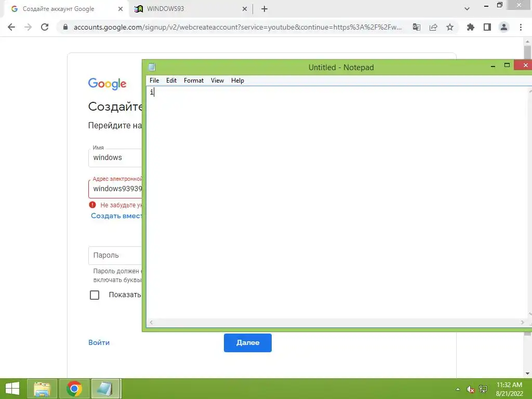Close the WINDOWS93 tab
Image resolution: width=532 pixels, height=399 pixels.
click(x=245, y=9)
